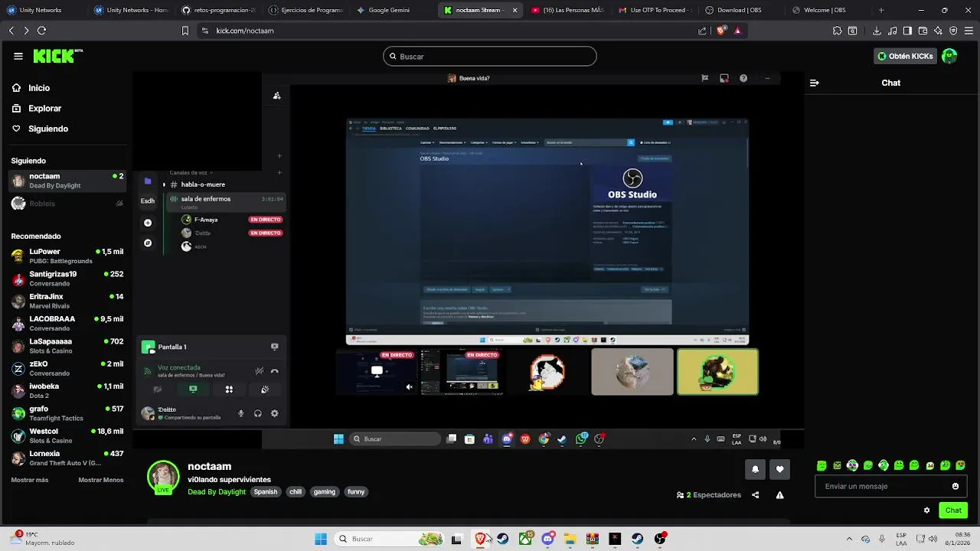Screen dimensions: 980x551
Task: Open EritraJinx recommended channel
Action: [x=67, y=301]
